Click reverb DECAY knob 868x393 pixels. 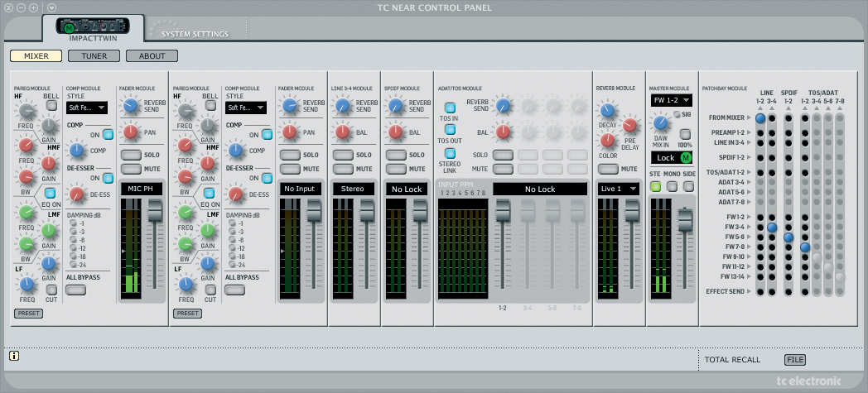click(x=608, y=110)
